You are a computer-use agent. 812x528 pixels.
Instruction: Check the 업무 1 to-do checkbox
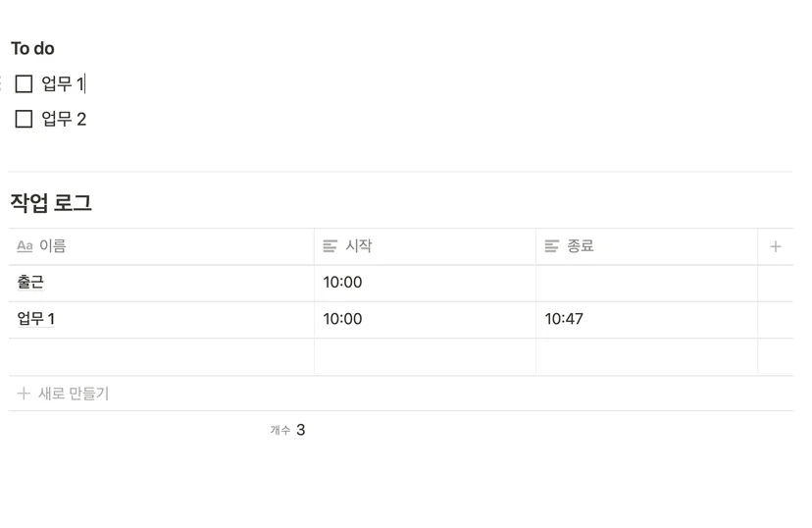pos(24,83)
